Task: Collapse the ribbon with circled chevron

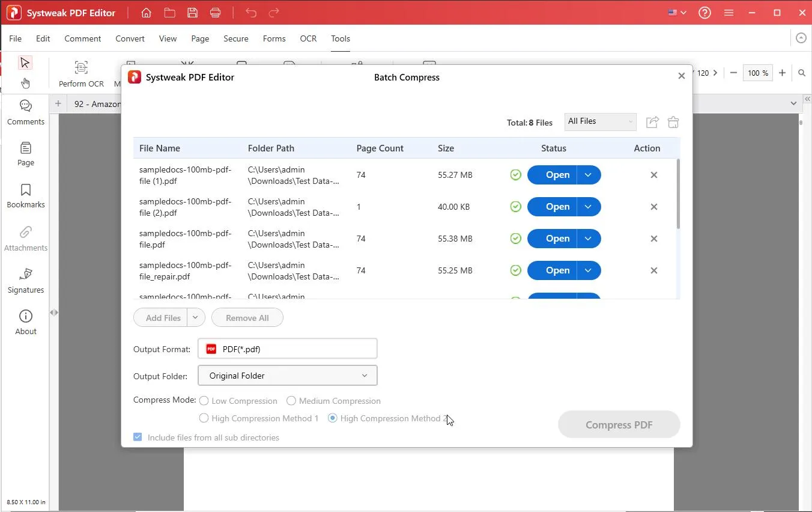Action: pos(801,38)
